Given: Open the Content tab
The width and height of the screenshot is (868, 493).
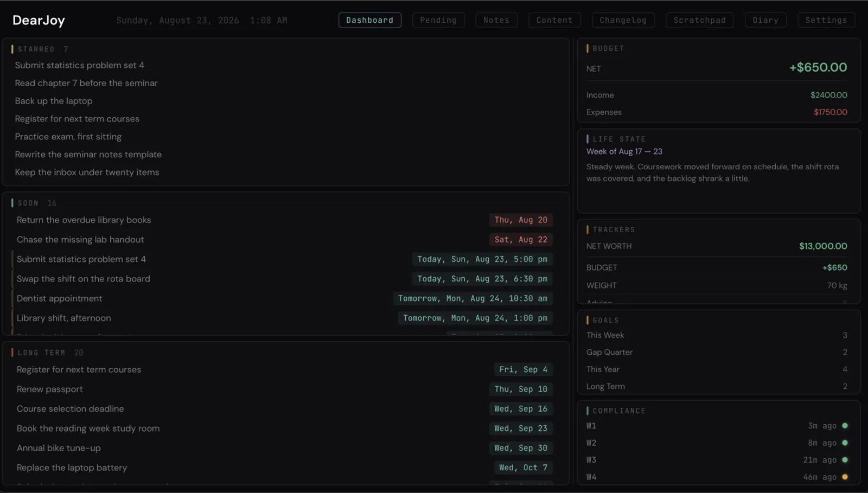Looking at the screenshot, I should pyautogui.click(x=554, y=20).
